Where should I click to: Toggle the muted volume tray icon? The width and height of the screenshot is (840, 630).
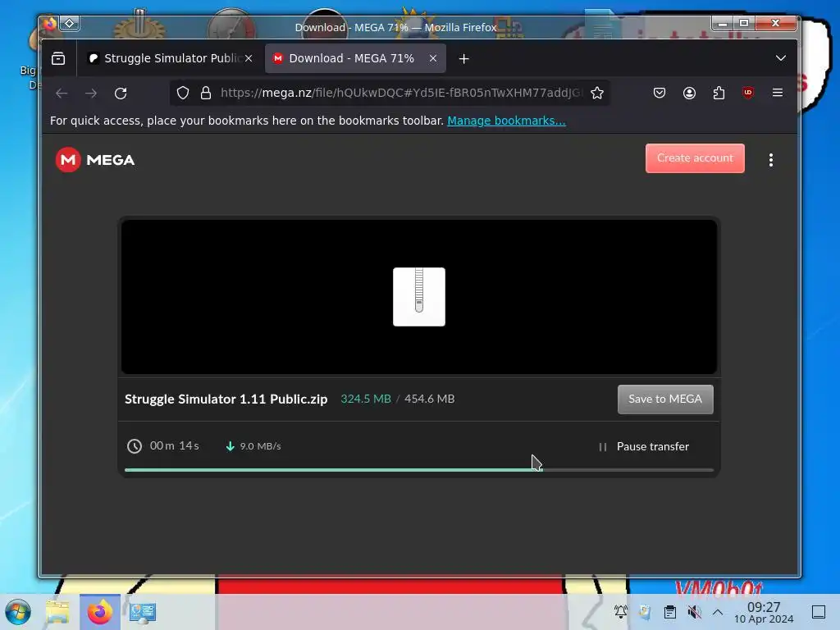click(694, 612)
